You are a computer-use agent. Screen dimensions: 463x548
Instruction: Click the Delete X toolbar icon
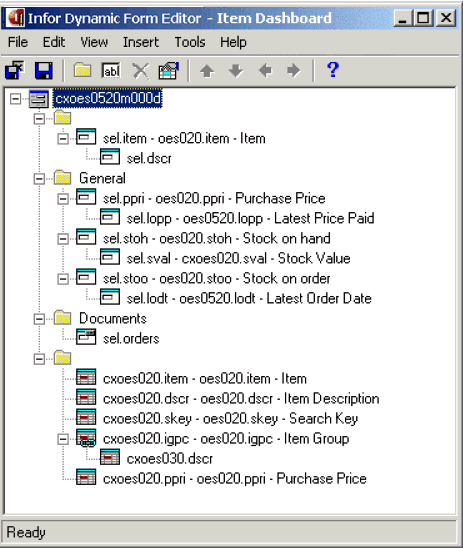pyautogui.click(x=140, y=71)
